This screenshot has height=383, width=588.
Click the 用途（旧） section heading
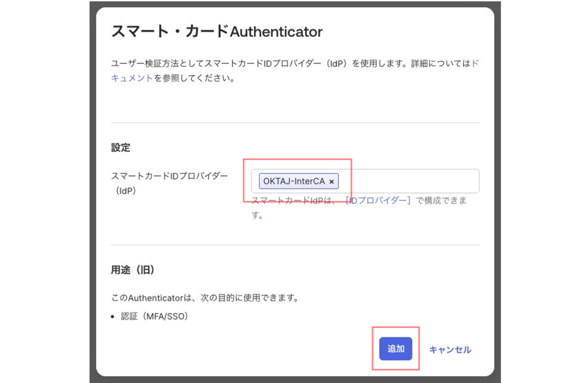(133, 270)
